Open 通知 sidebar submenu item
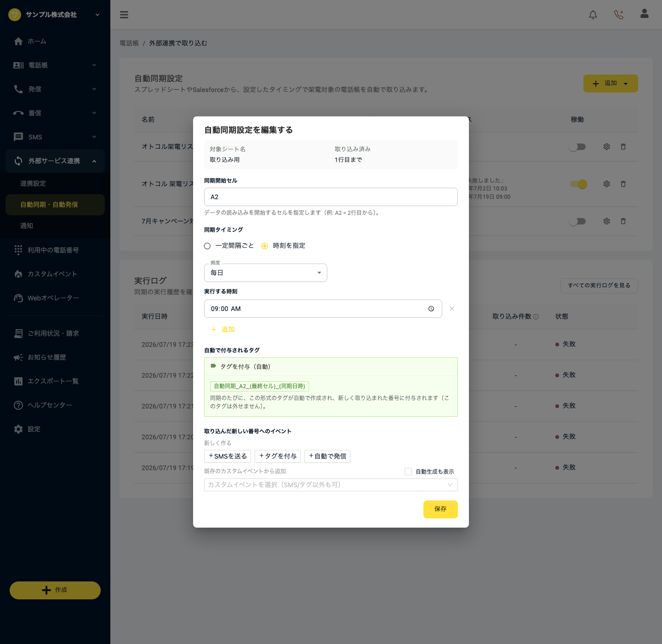This screenshot has width=662, height=644. pos(27,226)
